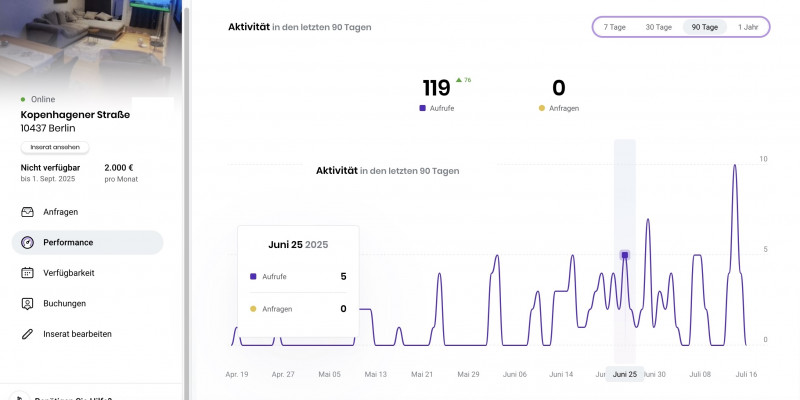Select the 1 Jahr range tab
This screenshot has width=800, height=400.
click(747, 27)
